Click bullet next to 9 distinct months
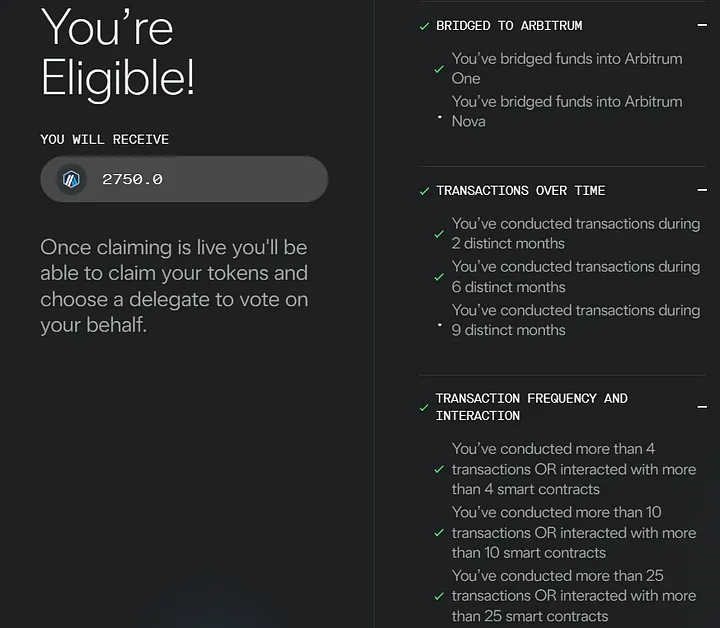Viewport: 720px width, 628px height. point(439,325)
